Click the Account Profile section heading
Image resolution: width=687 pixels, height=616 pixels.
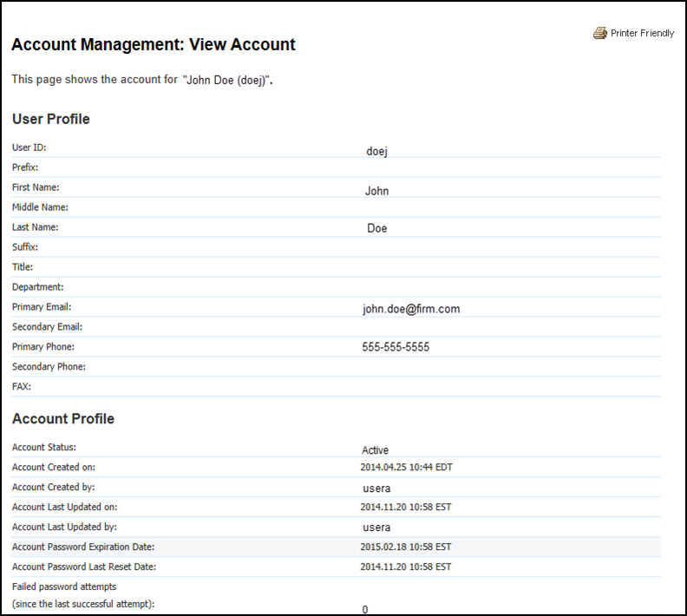(x=63, y=419)
